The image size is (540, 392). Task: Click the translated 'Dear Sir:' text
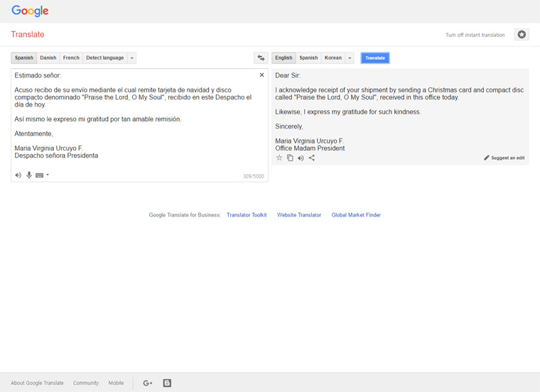click(288, 75)
